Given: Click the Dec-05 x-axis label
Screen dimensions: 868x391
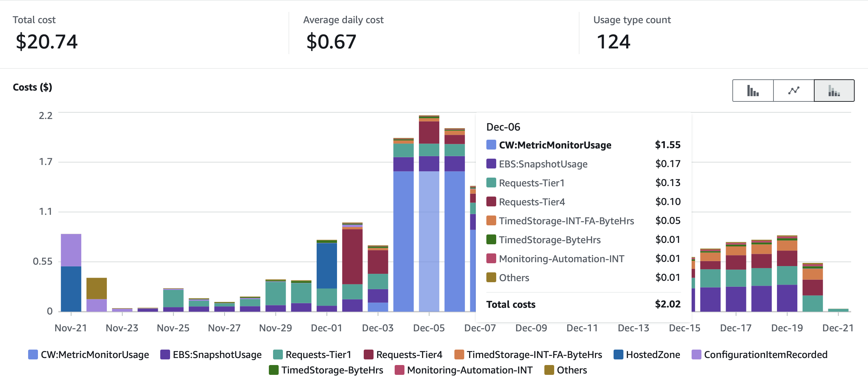Looking at the screenshot, I should [429, 328].
